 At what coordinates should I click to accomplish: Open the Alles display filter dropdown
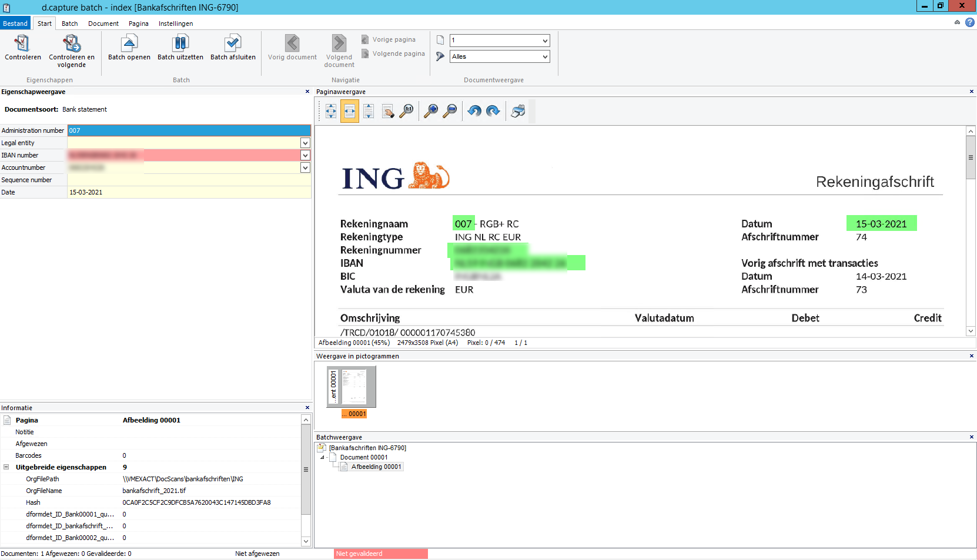[x=545, y=57]
